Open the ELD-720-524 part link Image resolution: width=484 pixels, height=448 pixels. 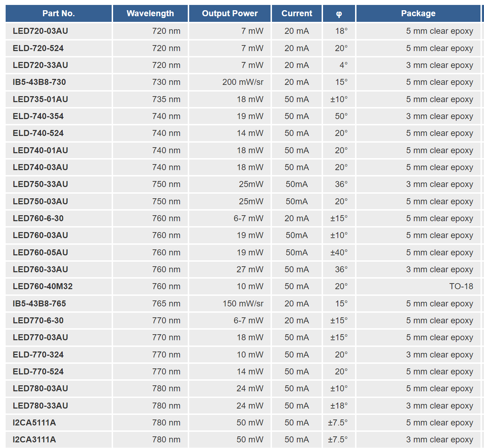tap(38, 48)
